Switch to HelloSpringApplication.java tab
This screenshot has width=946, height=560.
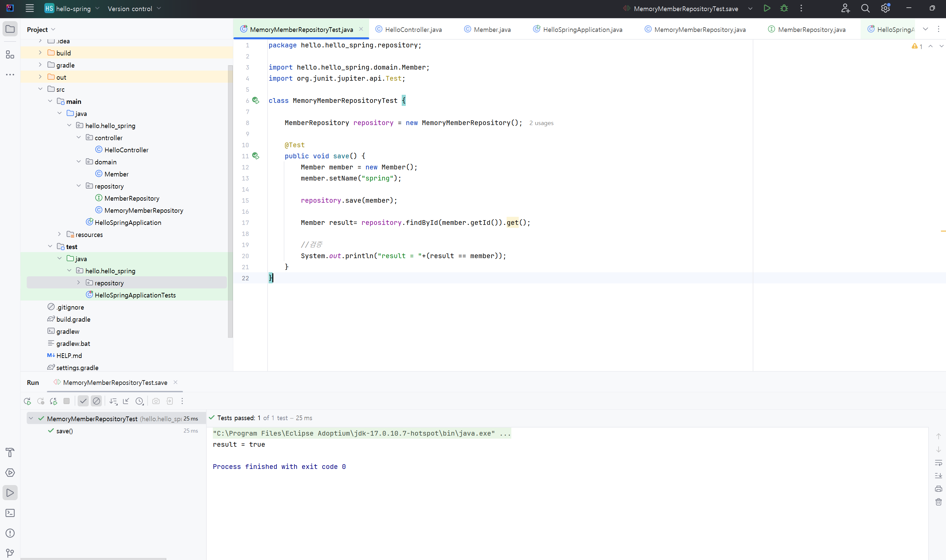click(577, 30)
